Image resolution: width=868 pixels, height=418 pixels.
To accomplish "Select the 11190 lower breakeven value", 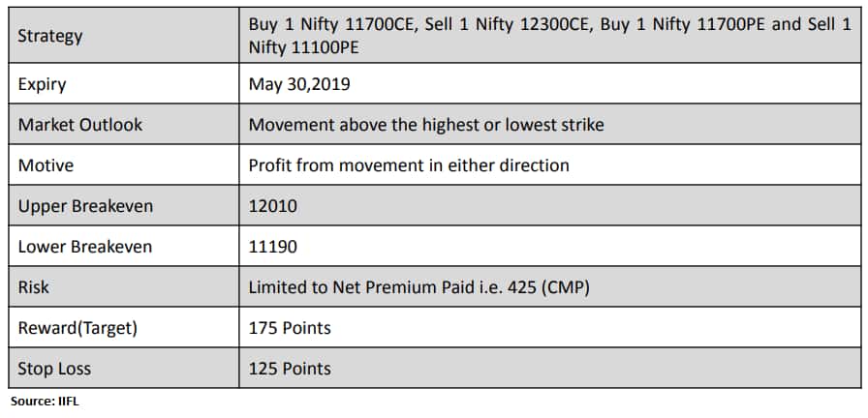I will [273, 246].
